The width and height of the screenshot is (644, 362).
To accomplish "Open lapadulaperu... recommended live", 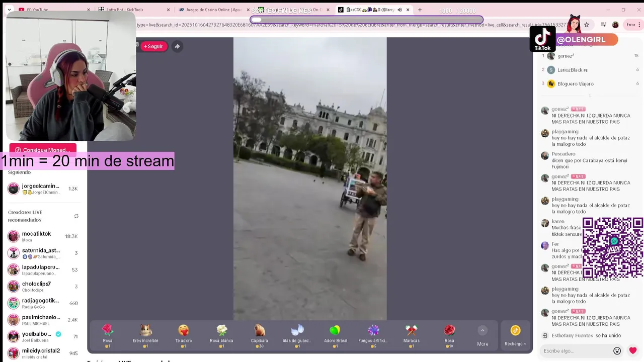I will 43,269.
